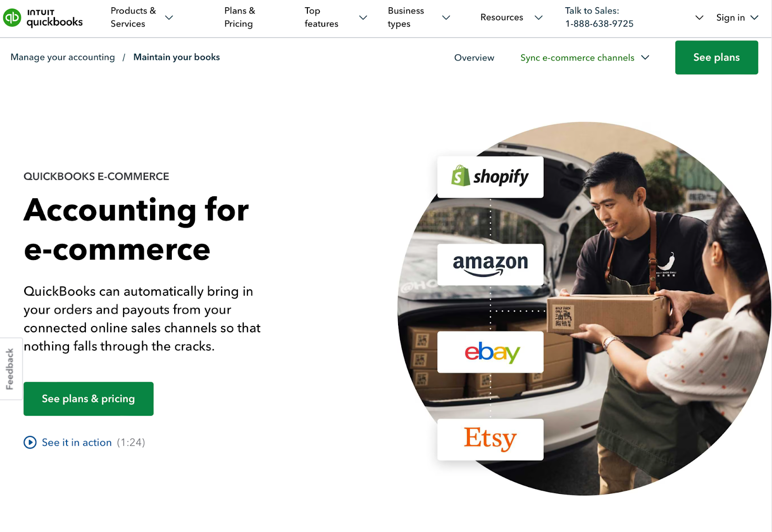
Task: Click the Maintain your books breadcrumb
Action: (177, 57)
